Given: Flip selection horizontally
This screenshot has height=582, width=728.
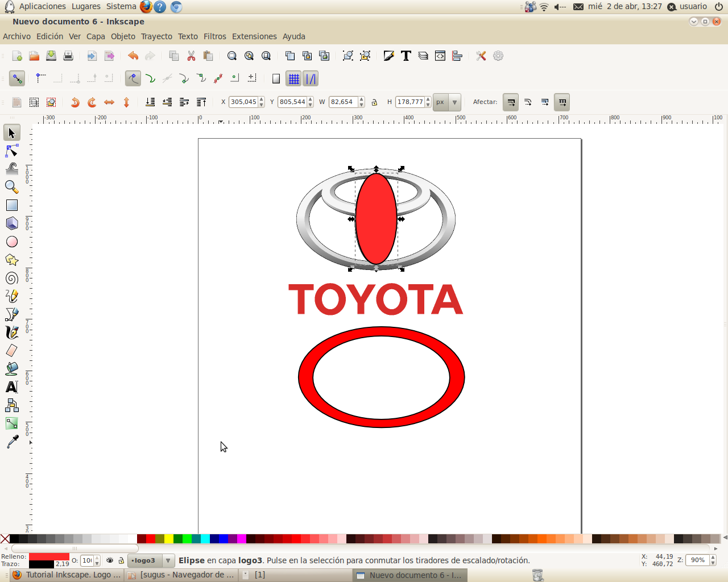Looking at the screenshot, I should click(109, 102).
